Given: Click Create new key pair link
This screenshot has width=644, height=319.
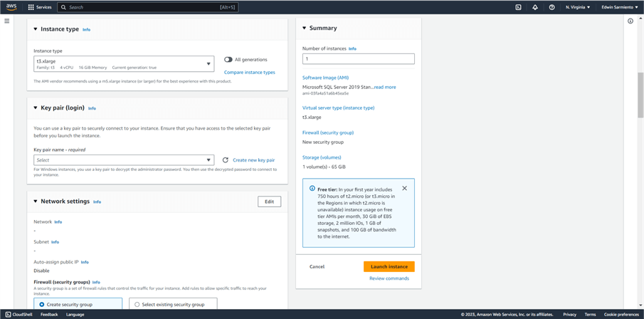Looking at the screenshot, I should coord(254,160).
